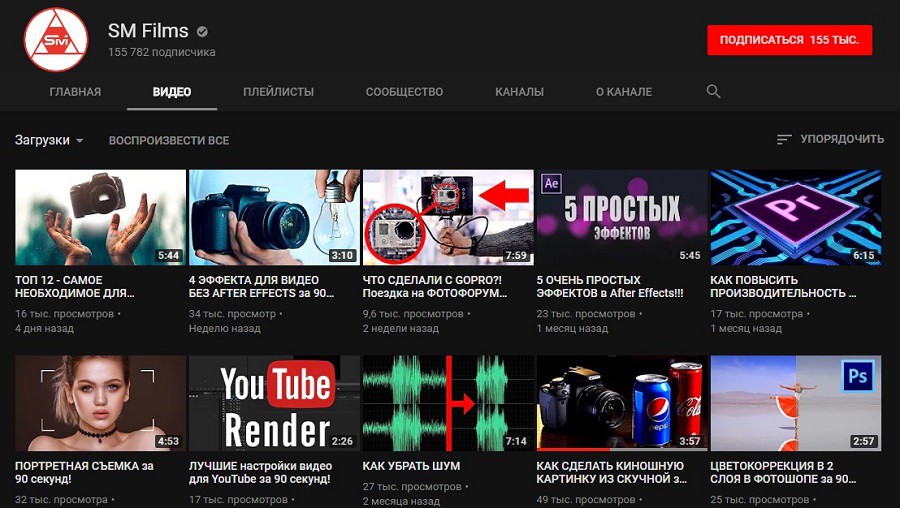Open the ГЛАВНАЯ tab
The width and height of the screenshot is (900, 508).
point(75,92)
